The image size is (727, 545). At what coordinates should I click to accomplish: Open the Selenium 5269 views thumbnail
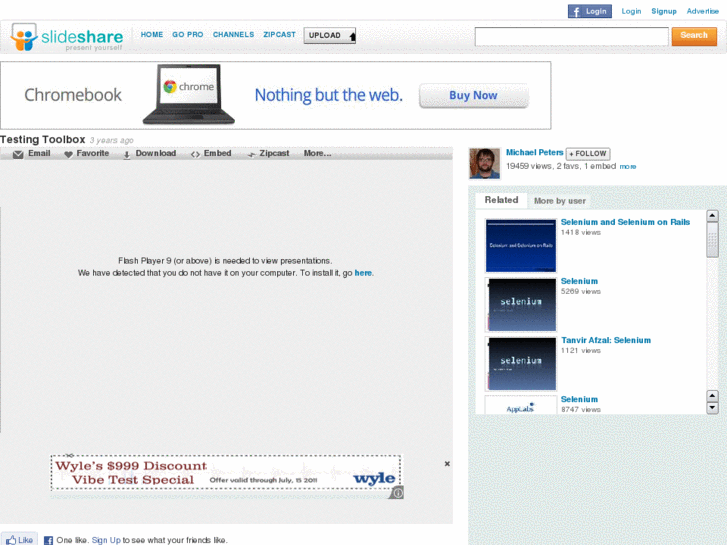pyautogui.click(x=521, y=305)
